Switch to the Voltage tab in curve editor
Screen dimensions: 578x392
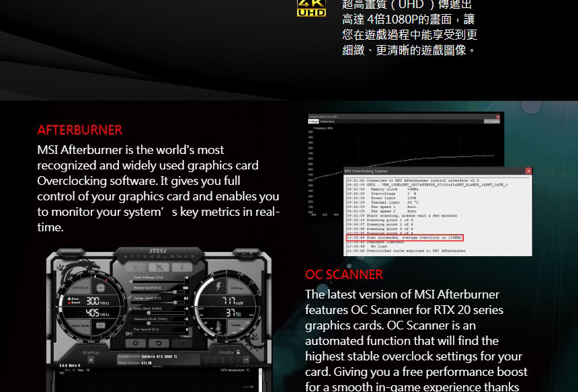click(313, 121)
